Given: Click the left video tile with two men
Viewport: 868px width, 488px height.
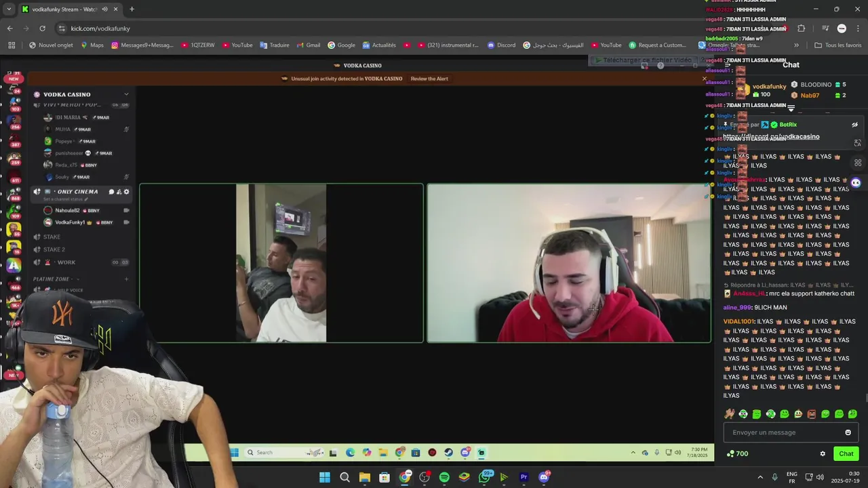Looking at the screenshot, I should (281, 263).
